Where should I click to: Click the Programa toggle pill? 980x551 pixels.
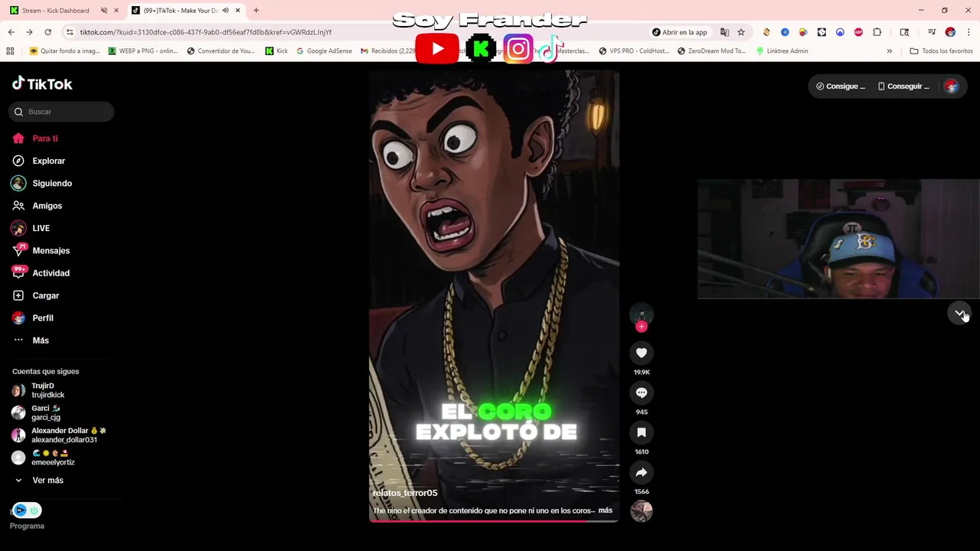(x=27, y=510)
